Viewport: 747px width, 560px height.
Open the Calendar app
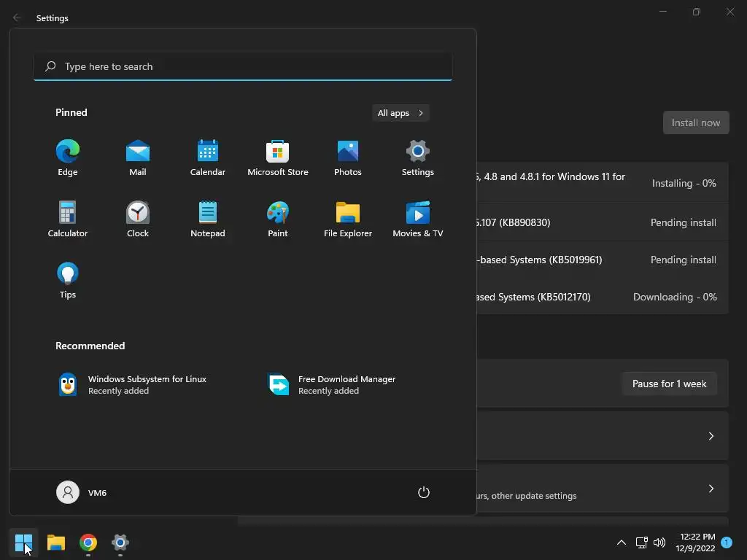point(208,158)
